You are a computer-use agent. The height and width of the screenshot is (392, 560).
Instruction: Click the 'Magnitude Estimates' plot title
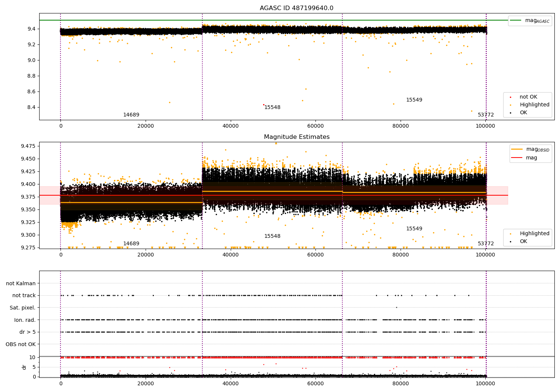click(296, 137)
